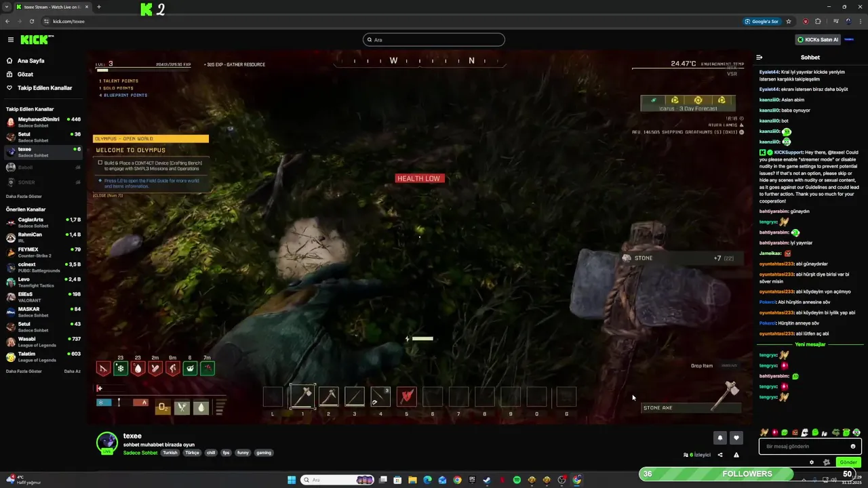868x488 pixels.
Task: Open Levo Teamfight Tactics channel
Action: [x=43, y=282]
